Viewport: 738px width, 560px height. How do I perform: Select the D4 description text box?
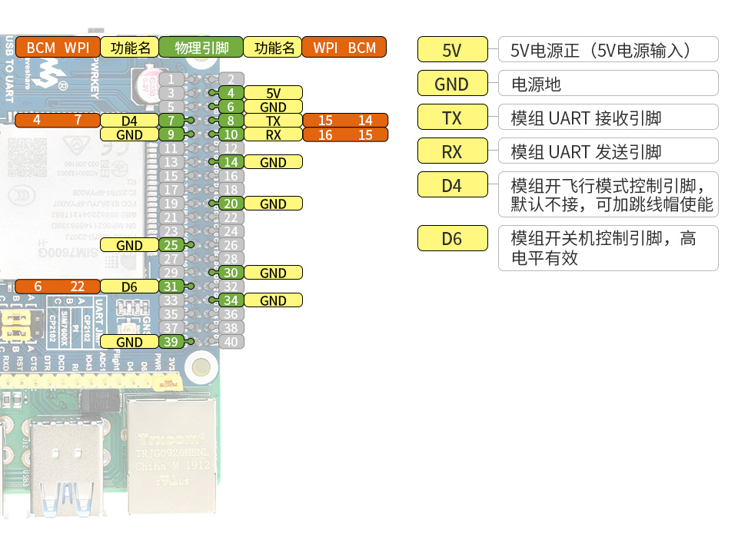[x=608, y=194]
